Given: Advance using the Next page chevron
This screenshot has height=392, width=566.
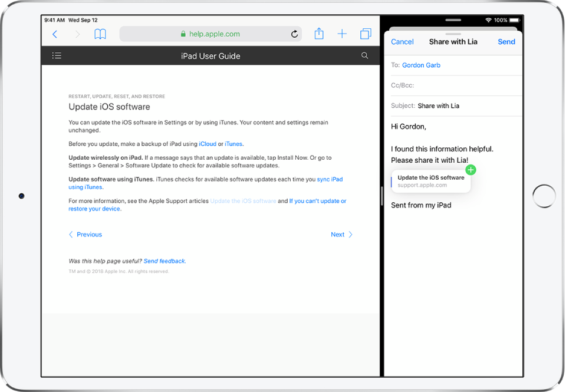Looking at the screenshot, I should click(x=341, y=235).
